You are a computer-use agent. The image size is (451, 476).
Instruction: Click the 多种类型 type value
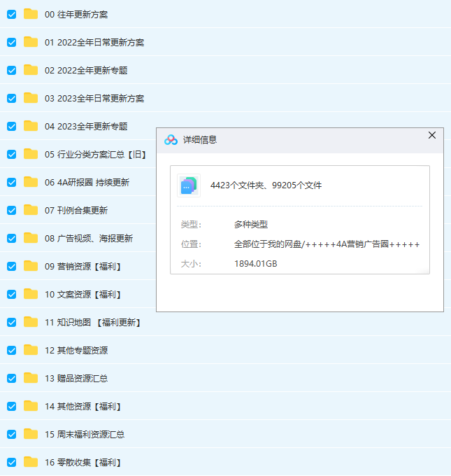(x=251, y=225)
